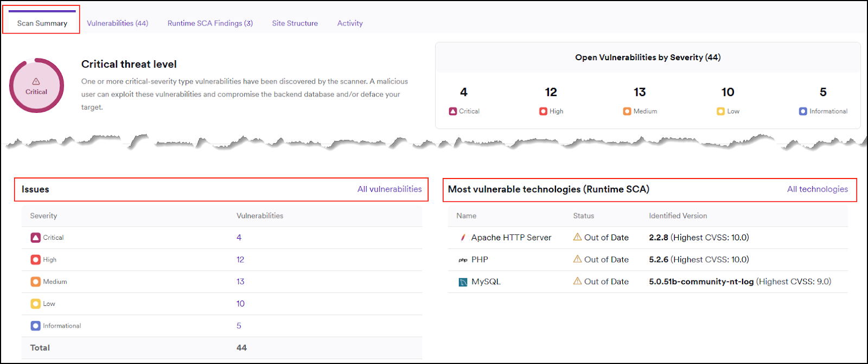Go to the Site Structure tab

[295, 23]
